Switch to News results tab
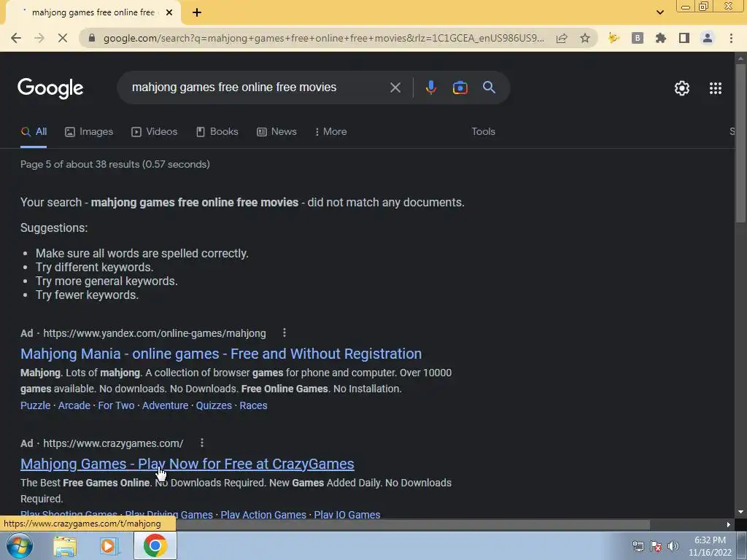 pos(276,132)
